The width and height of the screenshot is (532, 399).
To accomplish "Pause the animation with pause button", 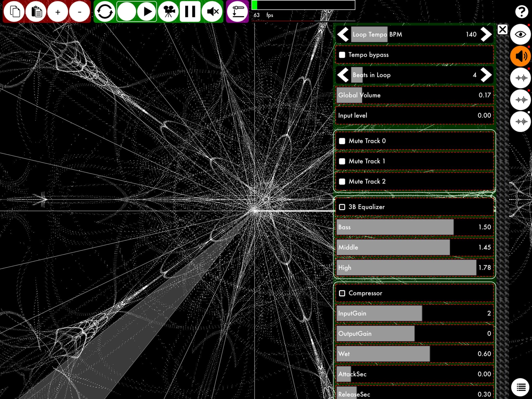I will (x=190, y=12).
